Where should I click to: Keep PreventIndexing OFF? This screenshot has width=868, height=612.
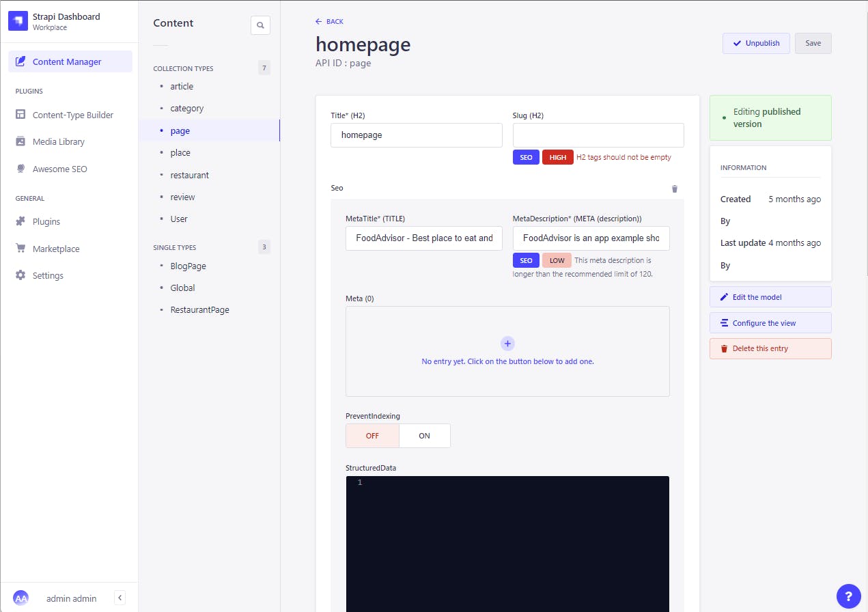[x=372, y=435]
